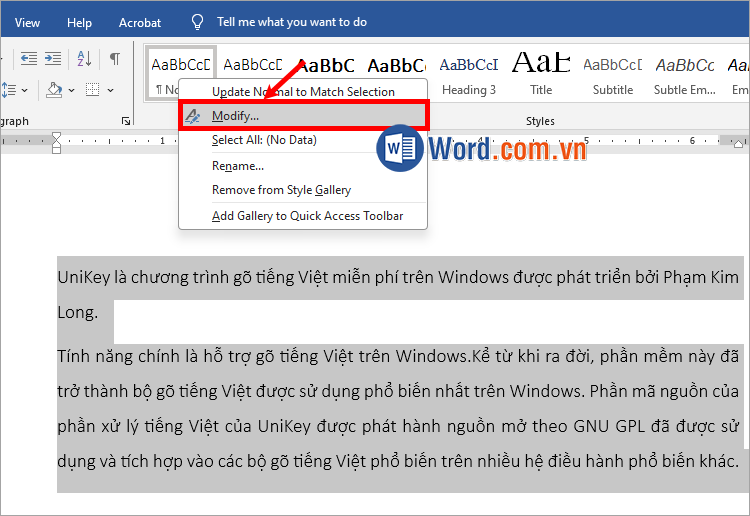
Task: Click the Sort A-Z icon
Action: [x=84, y=59]
